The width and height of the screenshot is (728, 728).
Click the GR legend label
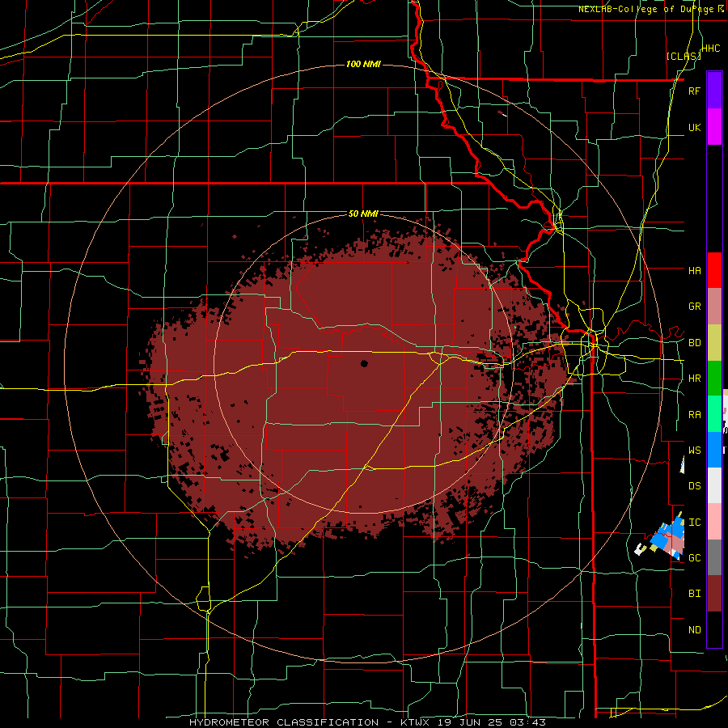coord(694,307)
